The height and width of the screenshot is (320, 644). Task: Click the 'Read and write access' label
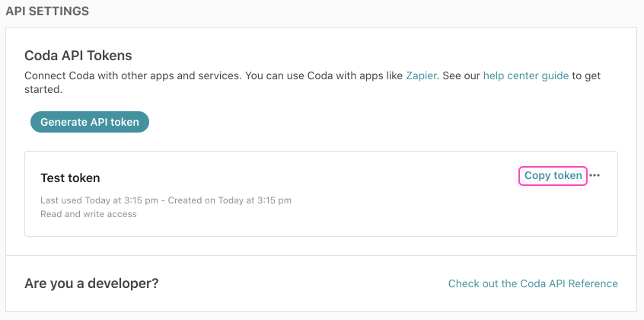click(x=88, y=214)
